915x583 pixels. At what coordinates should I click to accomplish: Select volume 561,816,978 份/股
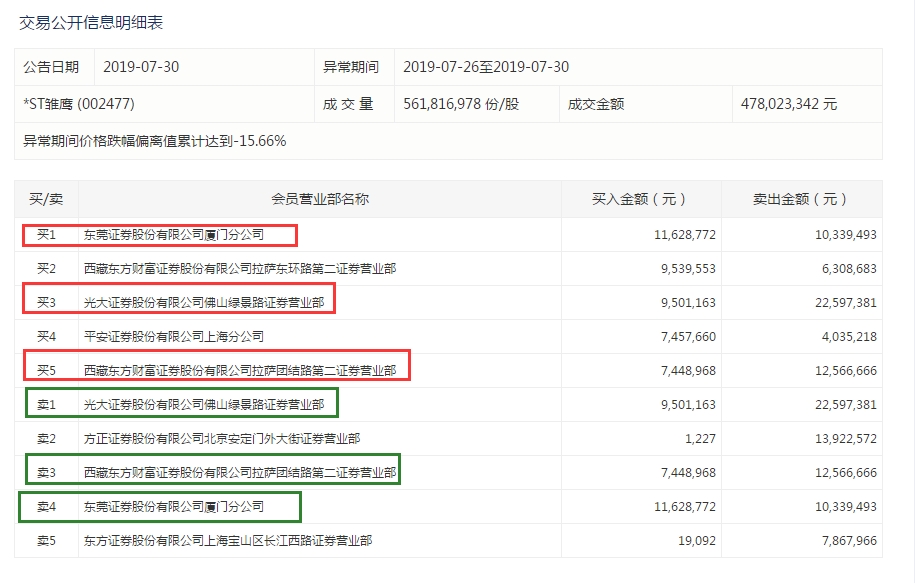click(461, 104)
